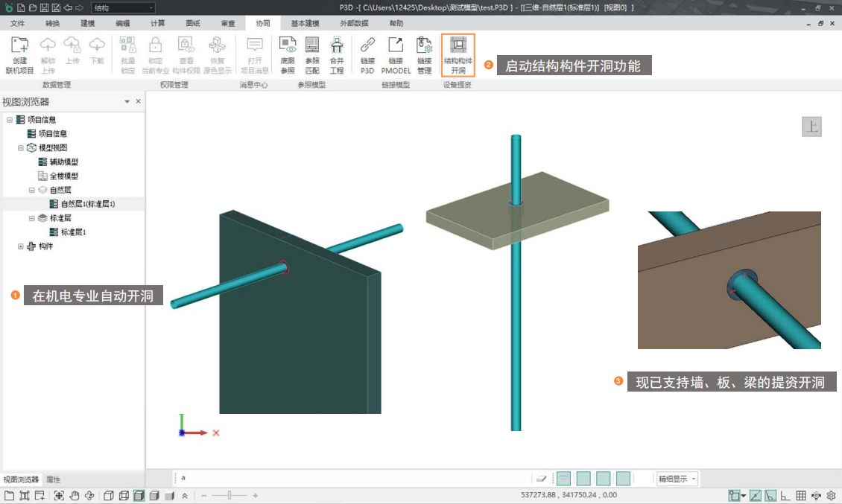This screenshot has width=842, height=504.
Task: Click the 链接PMODEL icon
Action: click(396, 55)
